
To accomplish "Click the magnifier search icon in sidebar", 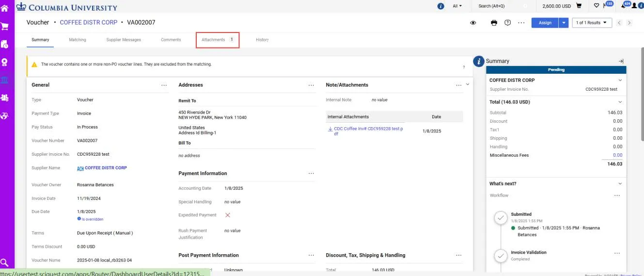I will pos(4,262).
